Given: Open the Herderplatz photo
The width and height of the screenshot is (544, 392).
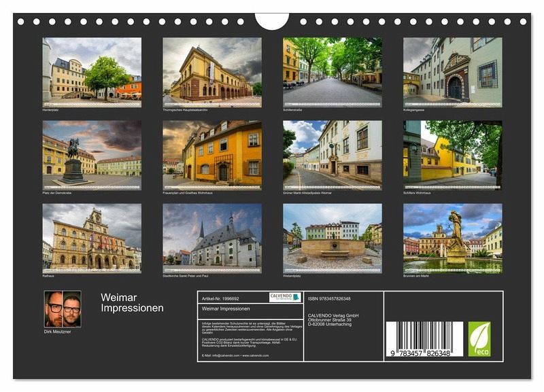Looking at the screenshot, I should click(92, 73).
